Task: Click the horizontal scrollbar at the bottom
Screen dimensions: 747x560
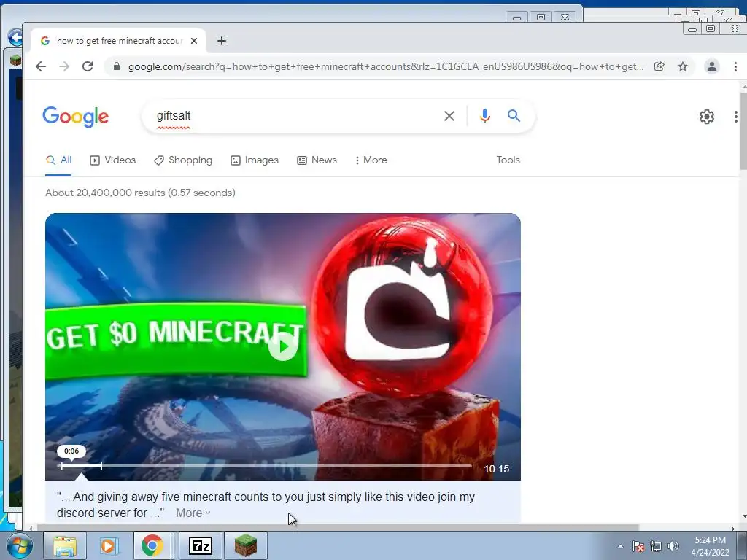Action: point(337,528)
